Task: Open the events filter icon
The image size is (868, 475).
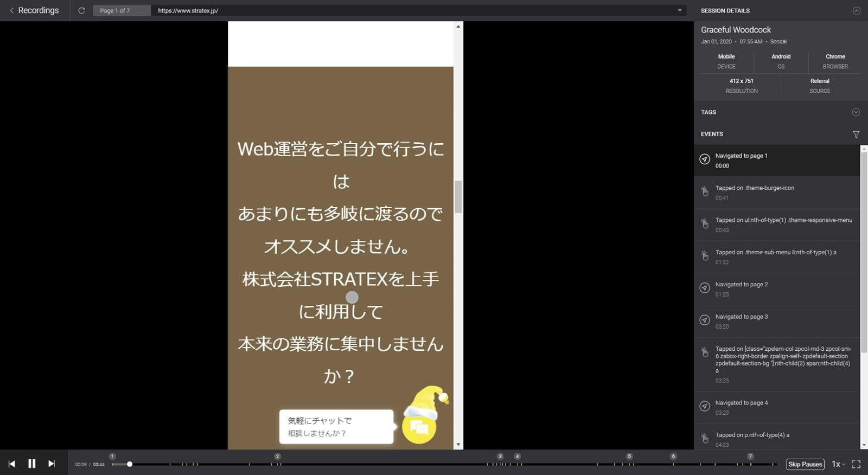Action: point(856,134)
